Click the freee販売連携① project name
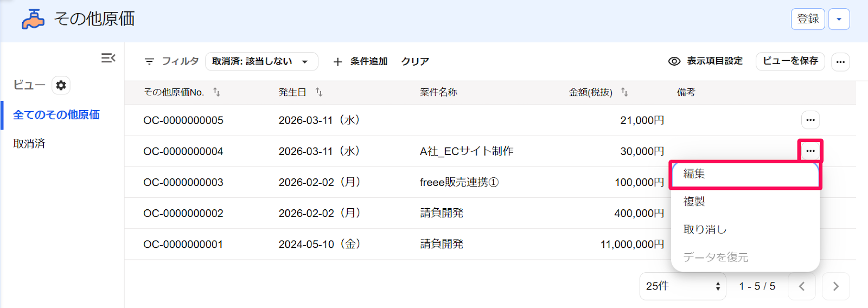 click(459, 182)
